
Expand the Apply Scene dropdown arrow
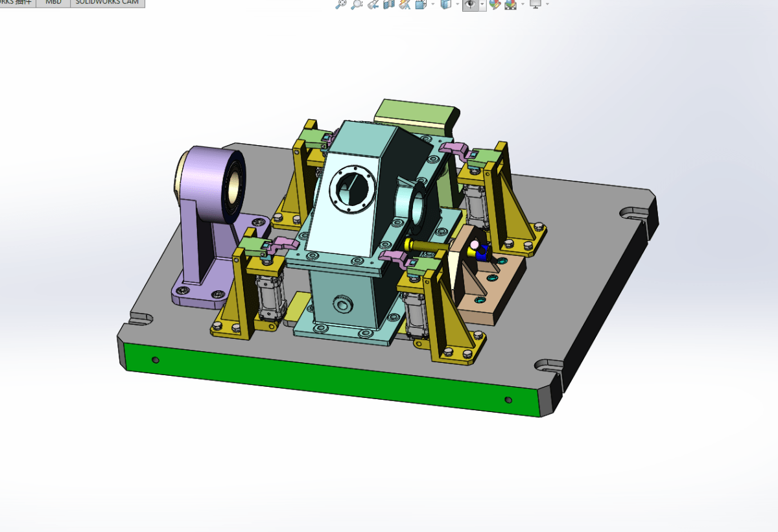click(523, 4)
